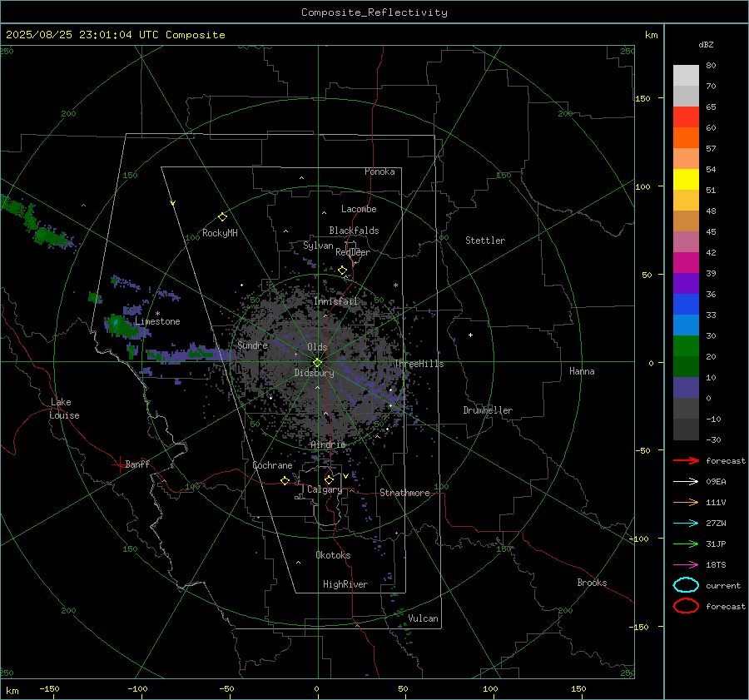Click the yellow diamond marker below Cochrane
Viewport: 749px width, 700px height.
pos(285,480)
